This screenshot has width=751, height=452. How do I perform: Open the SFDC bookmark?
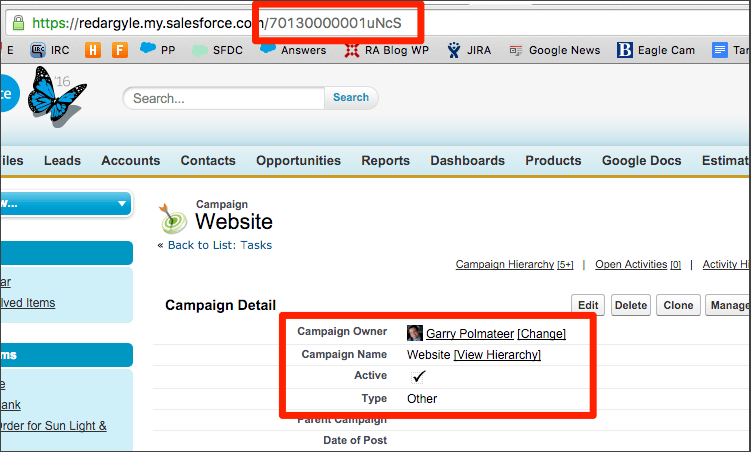[x=217, y=50]
